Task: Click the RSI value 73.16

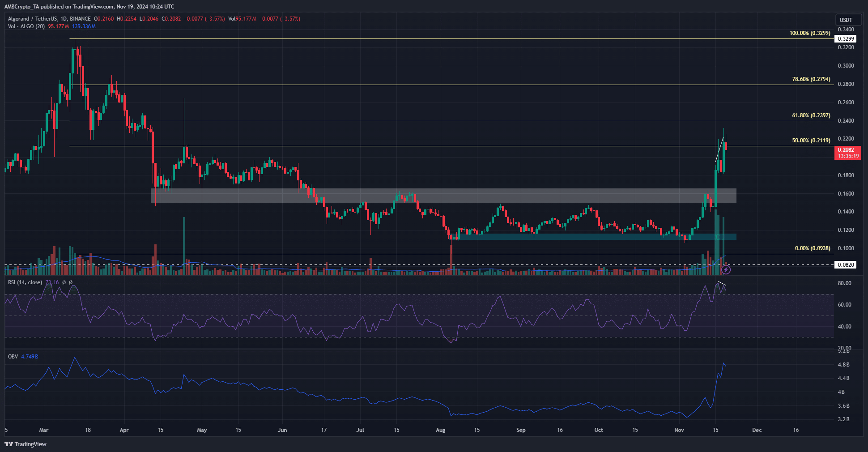Action: (x=52, y=282)
